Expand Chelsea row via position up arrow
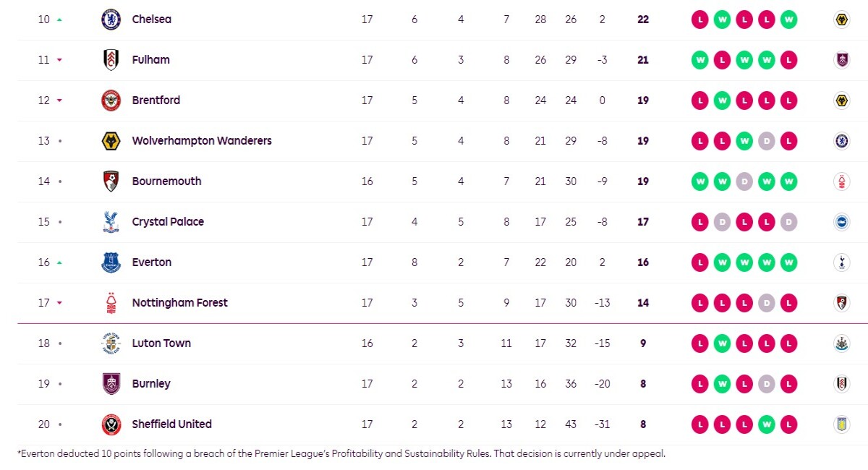Viewport: 868px width, 470px height. pos(59,20)
